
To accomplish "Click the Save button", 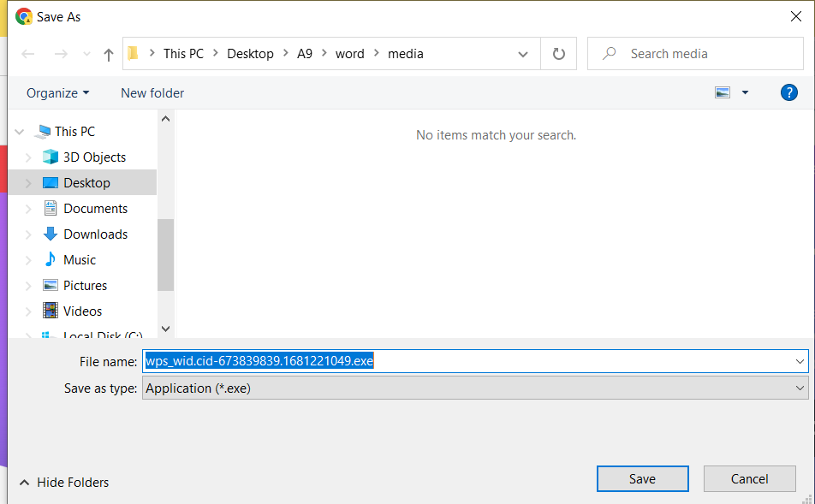I will (642, 479).
